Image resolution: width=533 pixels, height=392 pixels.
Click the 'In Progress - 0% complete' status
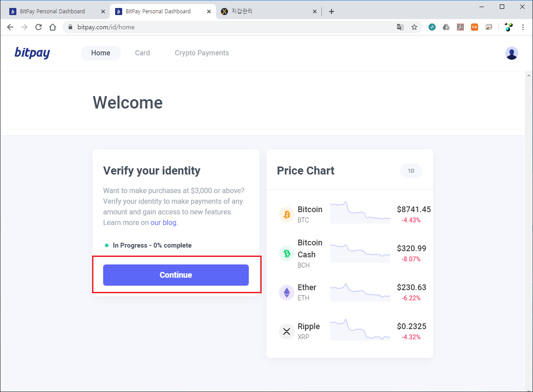tap(148, 245)
